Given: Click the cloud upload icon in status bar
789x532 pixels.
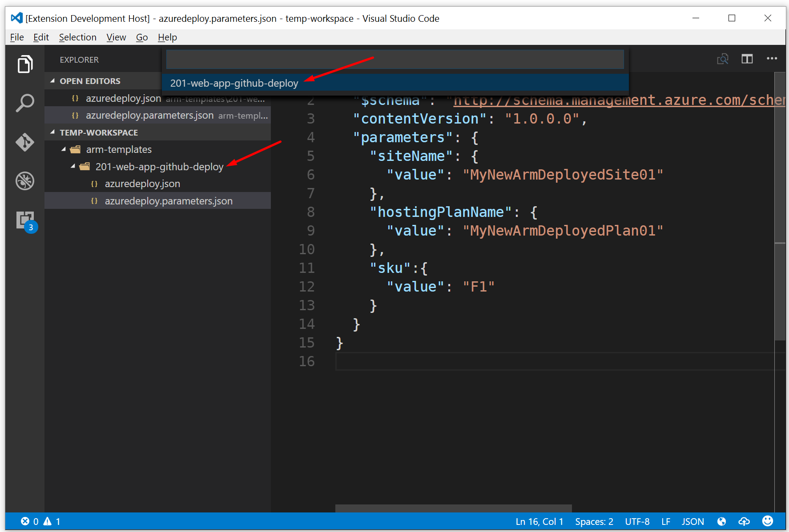Looking at the screenshot, I should (x=744, y=521).
